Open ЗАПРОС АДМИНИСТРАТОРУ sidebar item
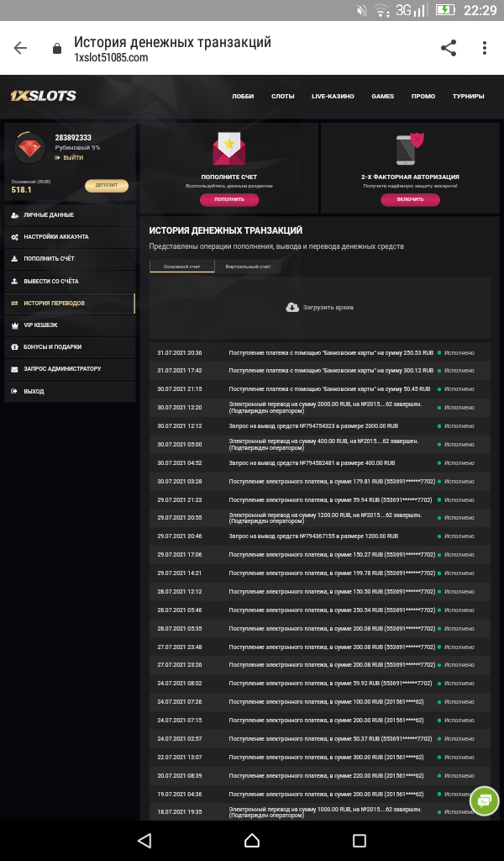This screenshot has height=861, width=504. (70, 369)
